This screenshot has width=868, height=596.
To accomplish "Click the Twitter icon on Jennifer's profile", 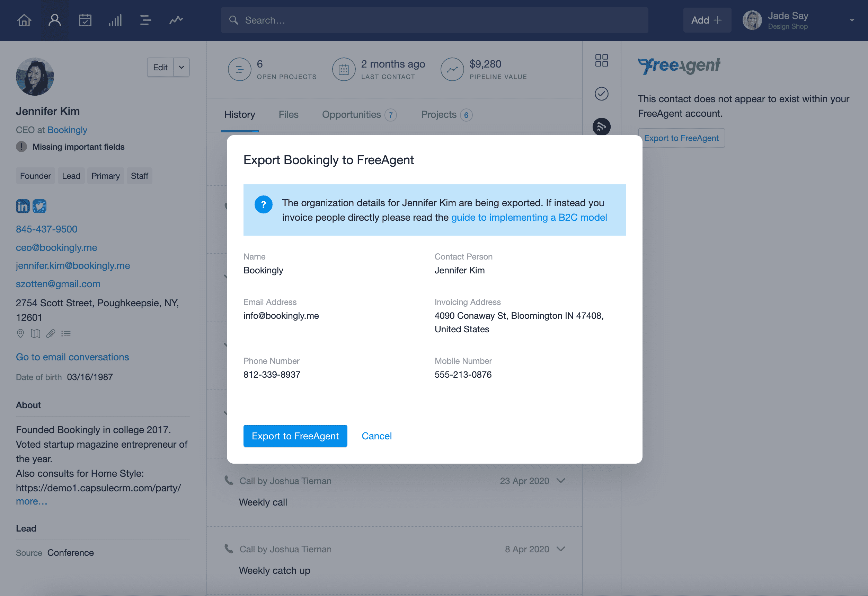I will (39, 205).
